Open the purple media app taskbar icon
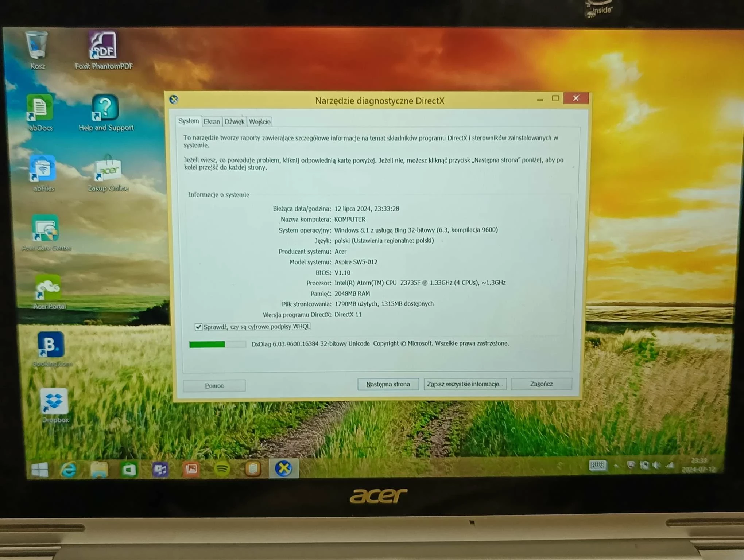 (x=160, y=469)
